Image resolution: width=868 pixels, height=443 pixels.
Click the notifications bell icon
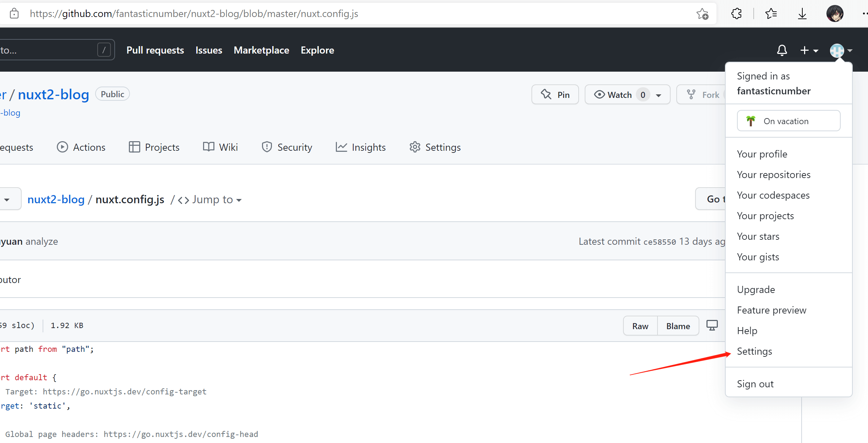tap(782, 50)
